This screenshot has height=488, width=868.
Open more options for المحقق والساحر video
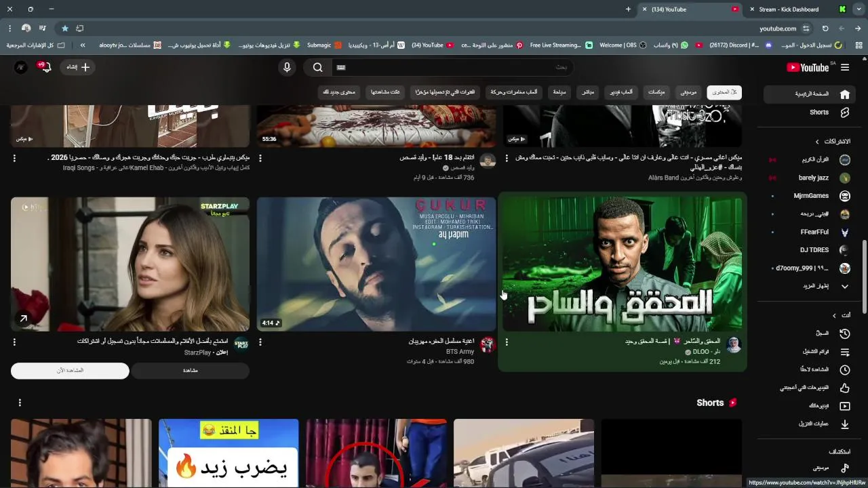click(x=506, y=342)
